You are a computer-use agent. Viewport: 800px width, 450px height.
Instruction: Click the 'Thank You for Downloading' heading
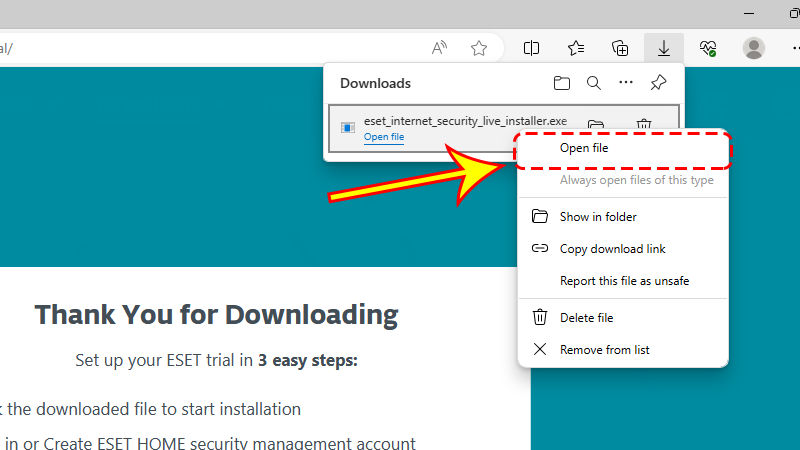[x=216, y=314]
